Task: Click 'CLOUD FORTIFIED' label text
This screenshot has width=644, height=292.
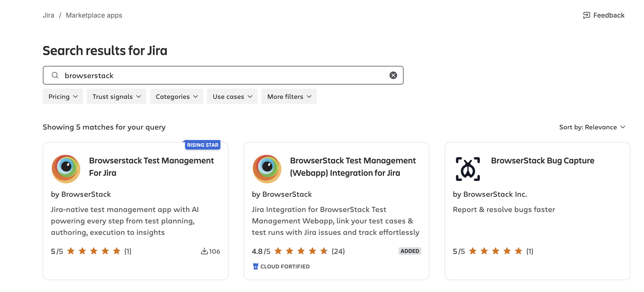Action: [x=285, y=266]
